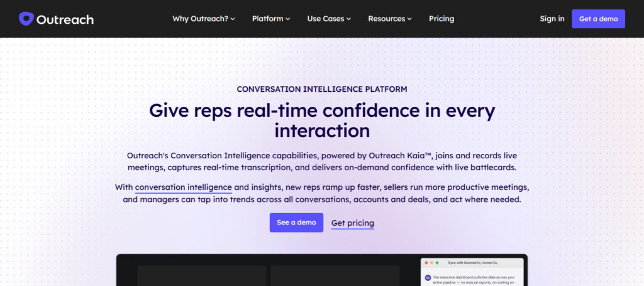Click the 'CONVERSATION INTELLIGENCE PLATFORM' label

322,89
